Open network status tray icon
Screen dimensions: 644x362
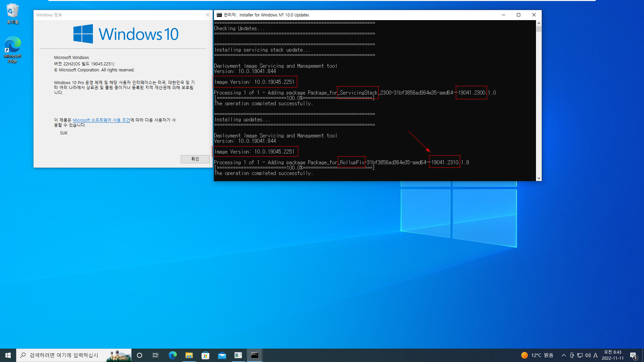point(580,355)
